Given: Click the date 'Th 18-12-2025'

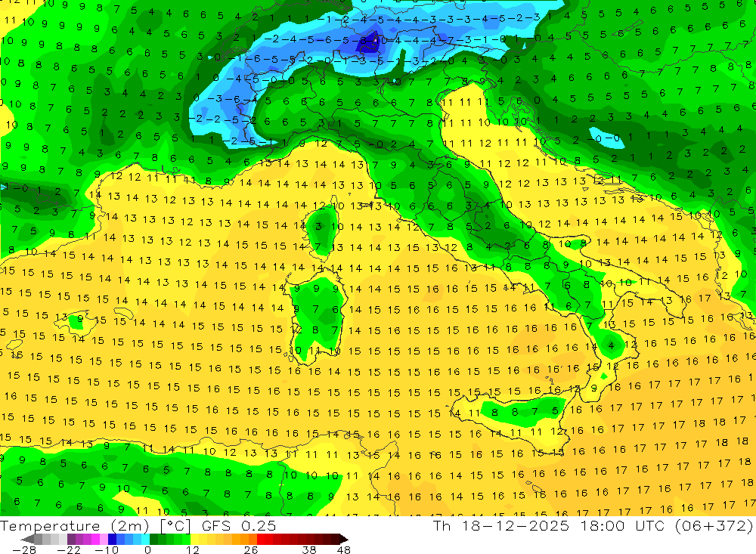Looking at the screenshot, I should click(x=501, y=525).
